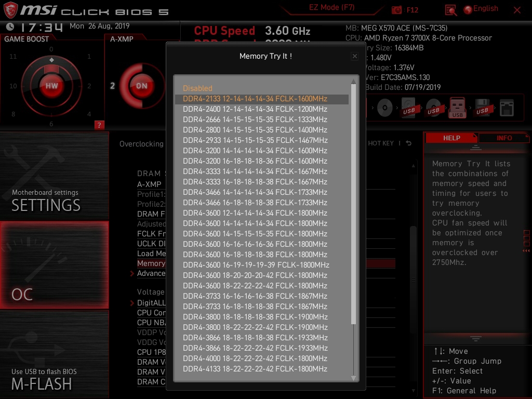Click the scroll-down arrow of Try It list

click(353, 378)
